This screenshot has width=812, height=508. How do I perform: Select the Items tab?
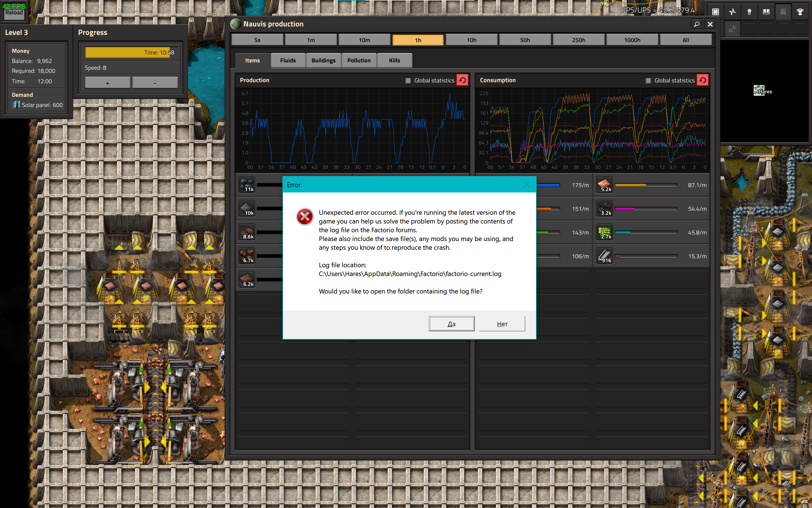(252, 60)
